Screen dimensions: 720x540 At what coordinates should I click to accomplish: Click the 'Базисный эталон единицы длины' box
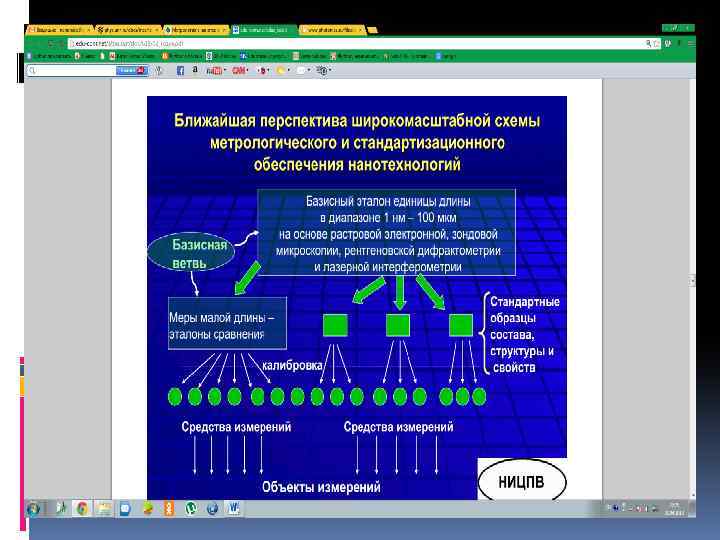tap(386, 232)
